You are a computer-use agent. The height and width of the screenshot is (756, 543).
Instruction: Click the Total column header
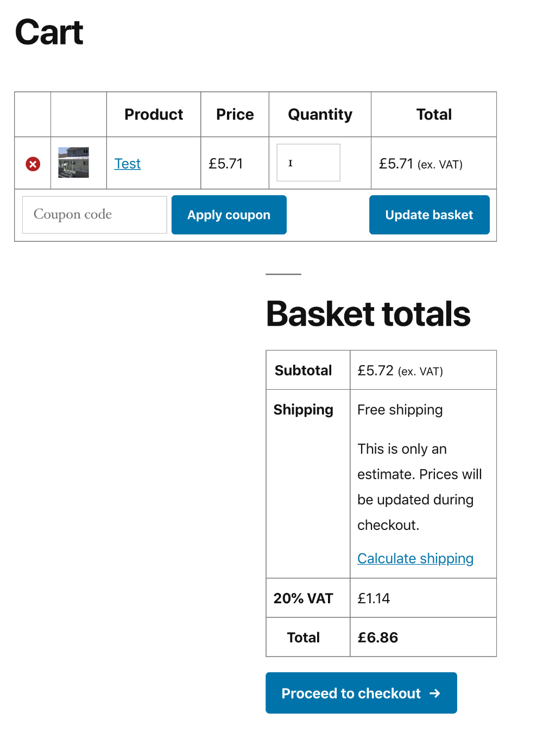(434, 114)
